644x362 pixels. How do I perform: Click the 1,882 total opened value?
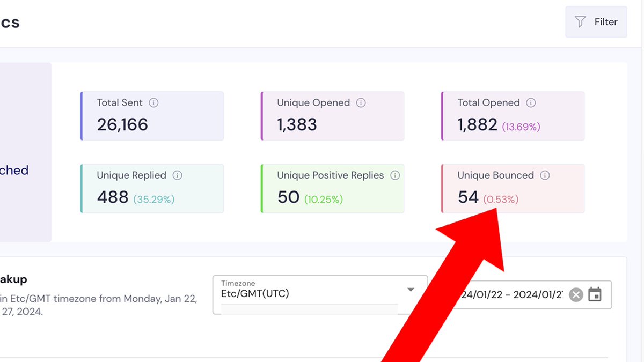pyautogui.click(x=477, y=125)
